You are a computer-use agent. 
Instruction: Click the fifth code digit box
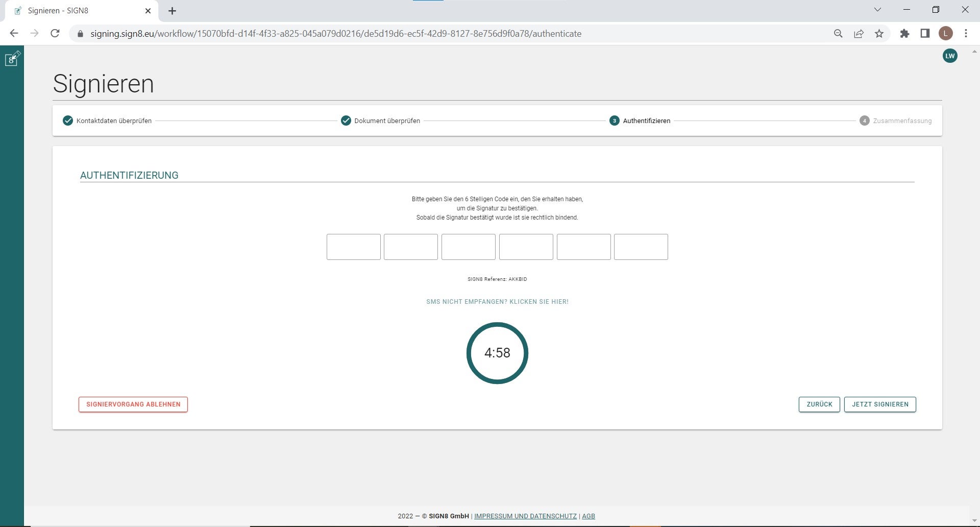click(584, 247)
